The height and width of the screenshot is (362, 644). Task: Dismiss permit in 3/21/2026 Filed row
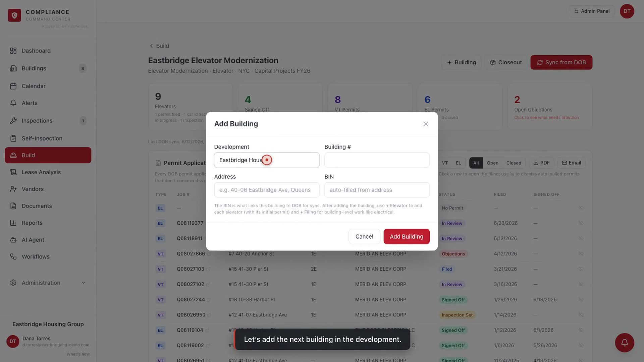coord(581,269)
